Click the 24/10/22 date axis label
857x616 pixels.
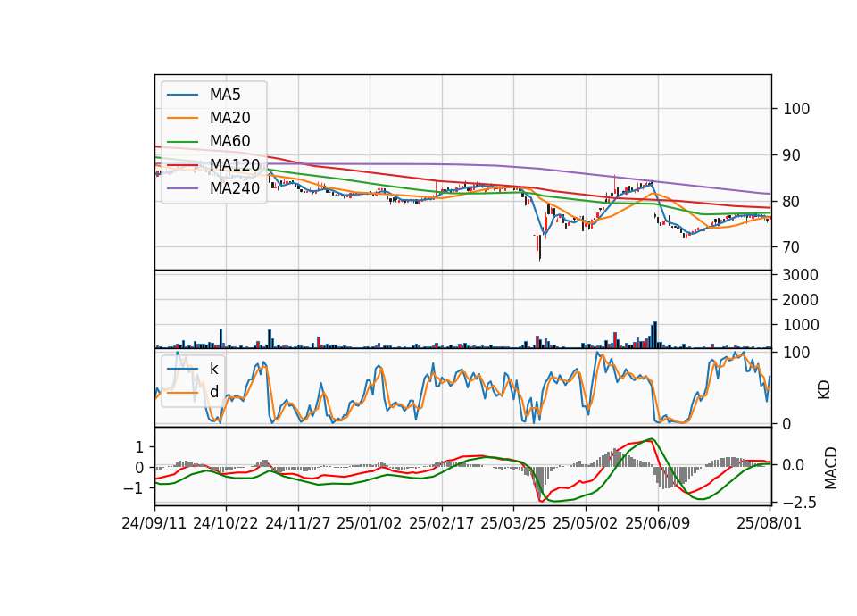tap(226, 523)
